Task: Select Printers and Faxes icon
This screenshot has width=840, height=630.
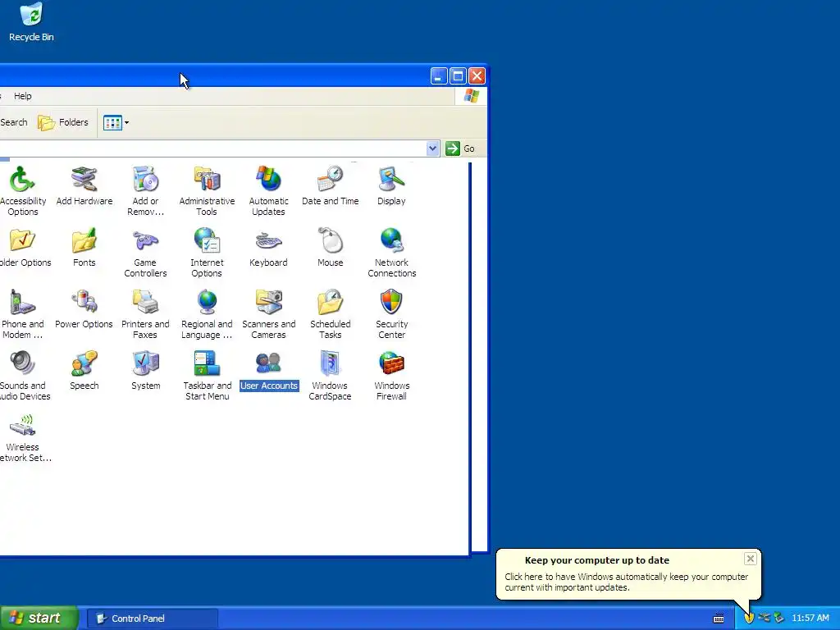Action: click(x=145, y=314)
